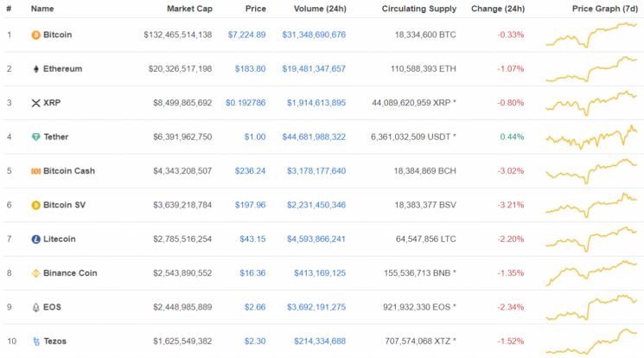Open the Bitcoin Cash name link
Screen dimensions: 644x358
69,171
